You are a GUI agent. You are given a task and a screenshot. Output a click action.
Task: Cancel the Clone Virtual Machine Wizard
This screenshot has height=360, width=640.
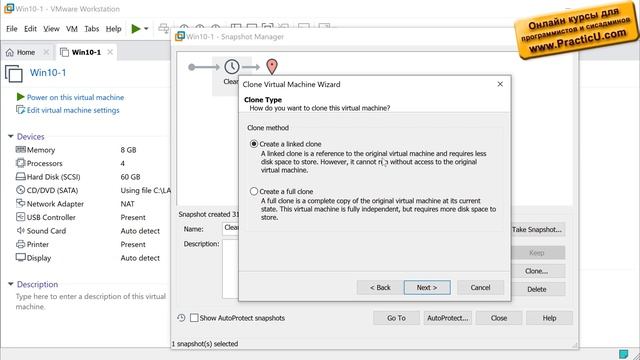point(480,287)
